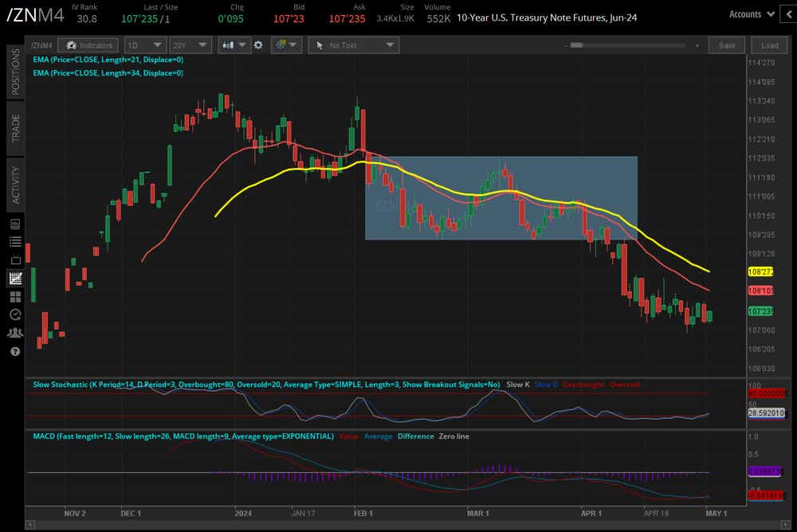
Task: Open the Positions side tab
Action: pyautogui.click(x=15, y=70)
